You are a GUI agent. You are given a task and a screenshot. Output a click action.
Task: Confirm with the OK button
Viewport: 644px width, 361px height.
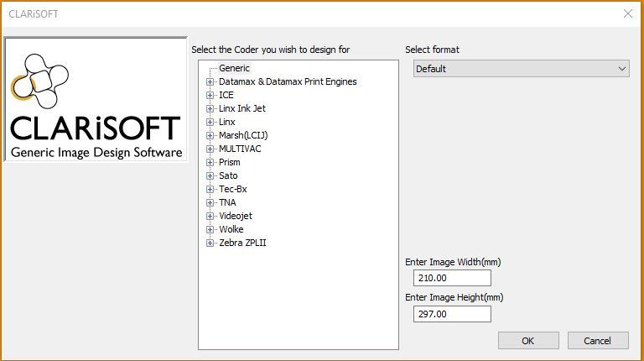[x=527, y=341]
